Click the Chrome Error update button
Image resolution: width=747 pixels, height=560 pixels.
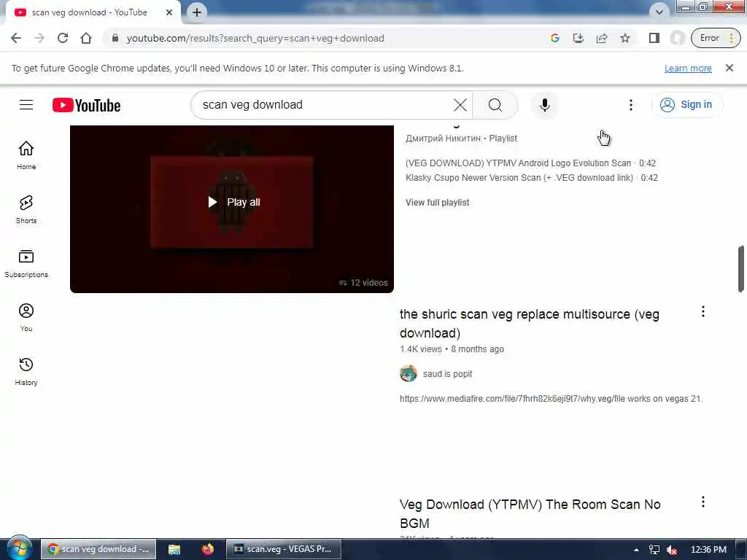(716, 38)
